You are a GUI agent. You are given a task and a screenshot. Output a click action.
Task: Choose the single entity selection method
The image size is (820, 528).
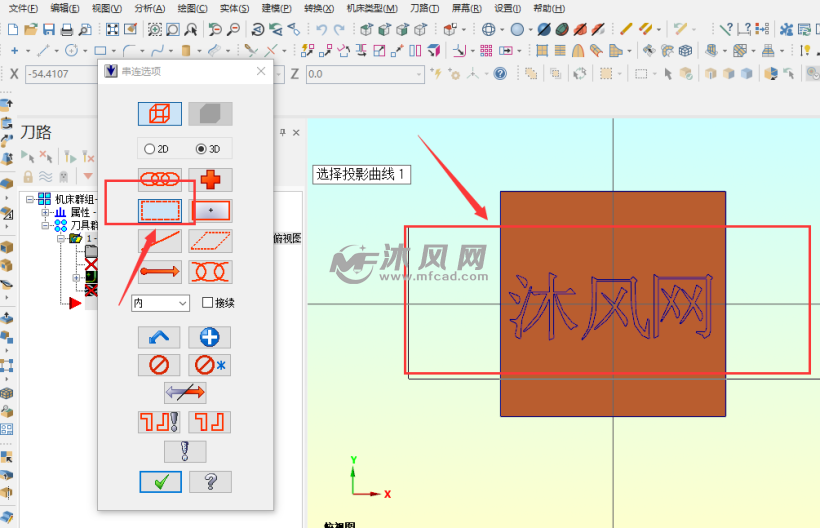160,241
